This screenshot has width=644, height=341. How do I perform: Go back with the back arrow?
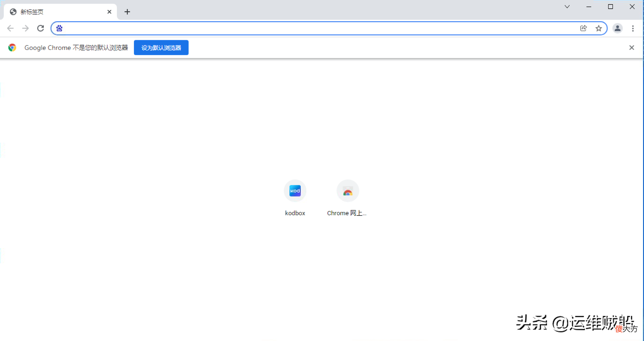click(10, 28)
